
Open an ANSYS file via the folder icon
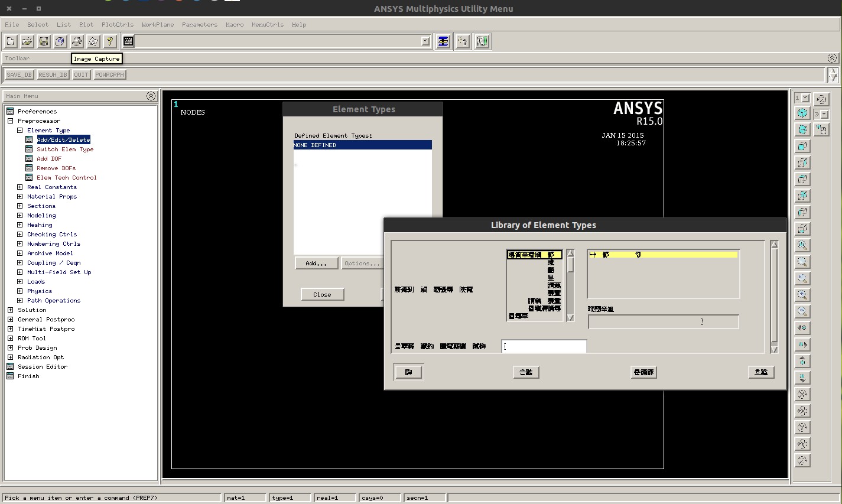tap(27, 41)
